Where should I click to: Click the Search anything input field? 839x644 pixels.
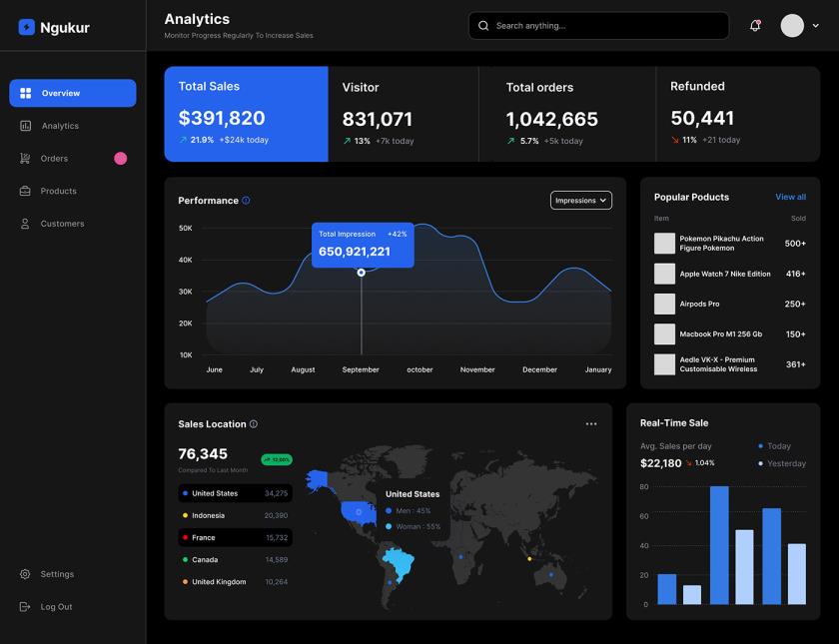[597, 25]
